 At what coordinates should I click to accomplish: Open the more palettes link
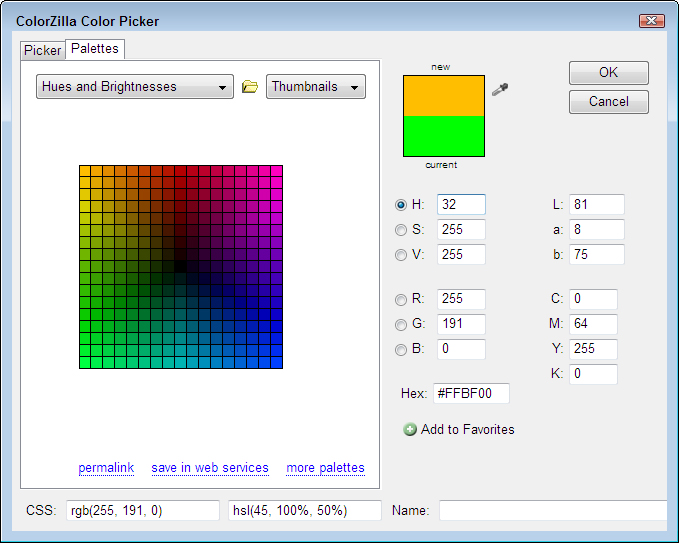(325, 468)
